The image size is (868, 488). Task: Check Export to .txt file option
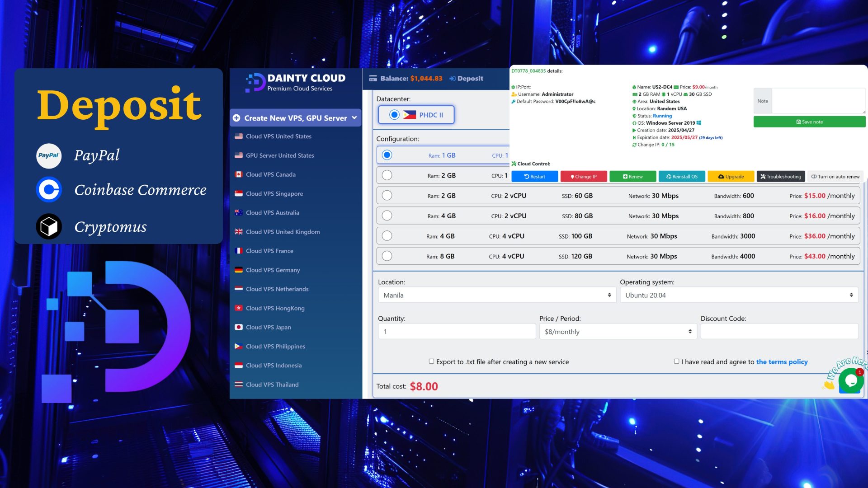(431, 361)
